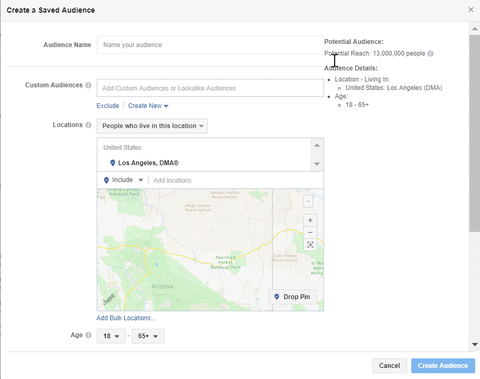This screenshot has width=480, height=379.
Task: Click the map fit-to-view icon
Action: tap(310, 245)
